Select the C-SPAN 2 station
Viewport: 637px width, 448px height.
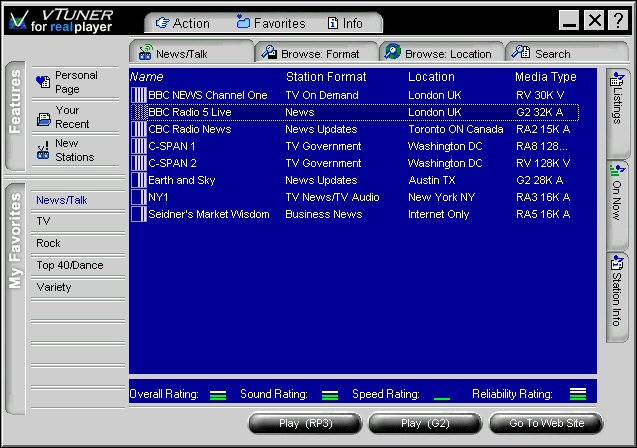(x=355, y=163)
